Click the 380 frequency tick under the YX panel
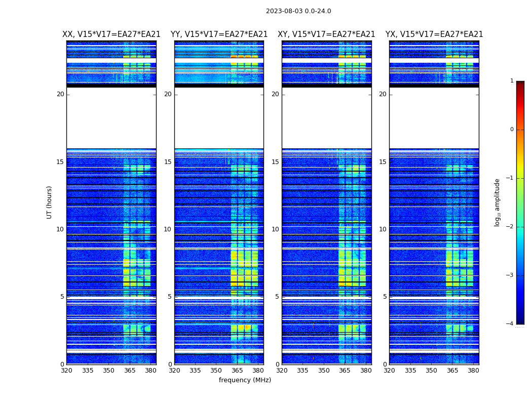 (473, 371)
